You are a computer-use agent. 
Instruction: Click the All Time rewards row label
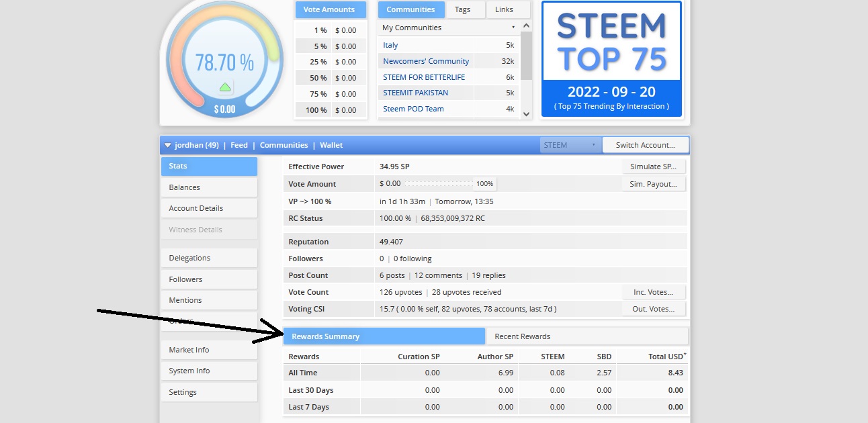pos(303,373)
